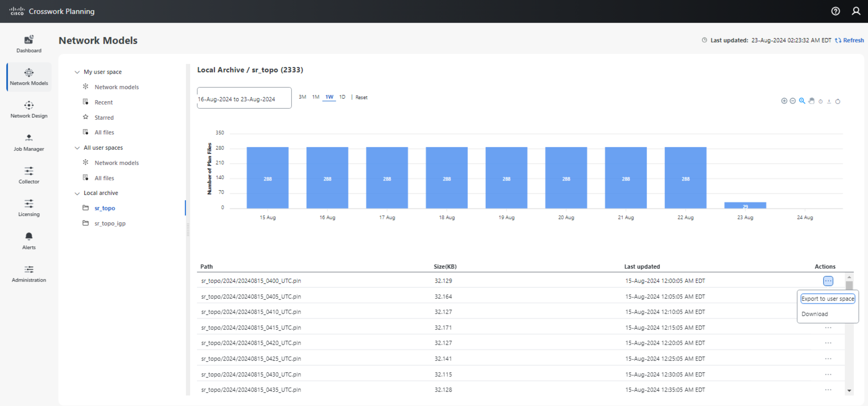
Task: Open the user profile icon
Action: pyautogui.click(x=856, y=11)
